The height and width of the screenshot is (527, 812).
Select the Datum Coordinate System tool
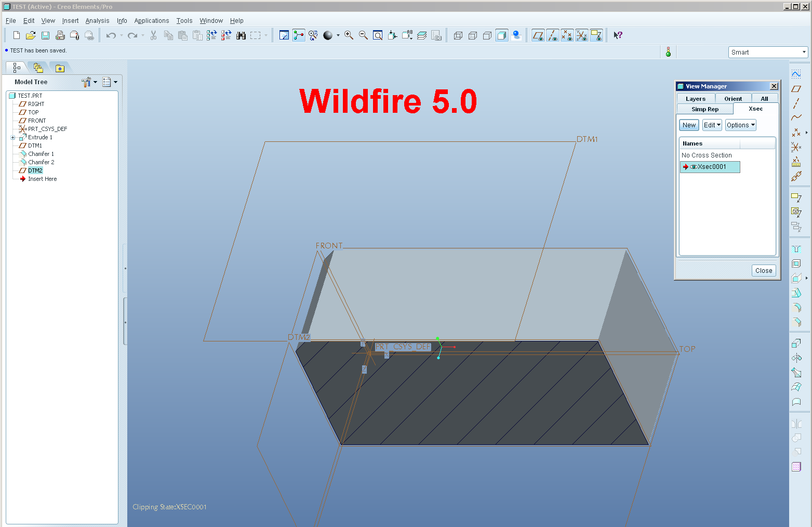(x=796, y=147)
